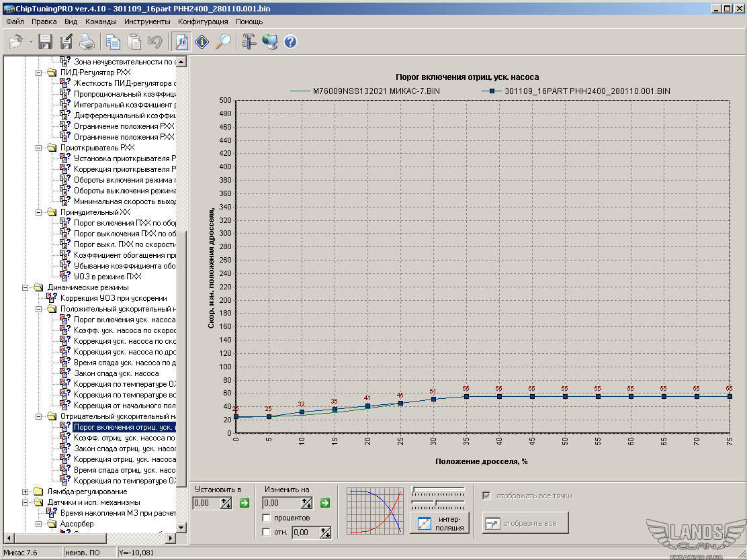Click the magnifying glass search icon

(x=223, y=42)
